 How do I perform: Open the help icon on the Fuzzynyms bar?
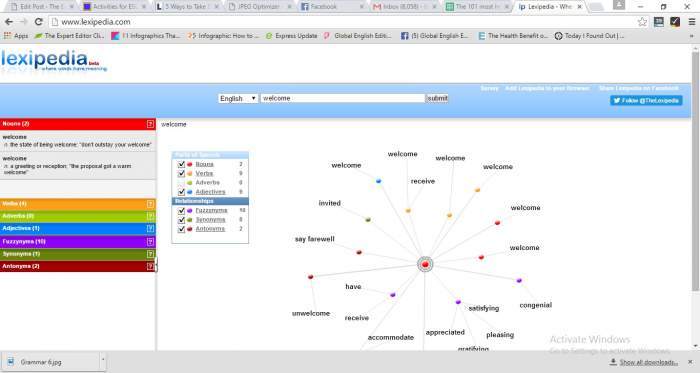click(x=150, y=241)
